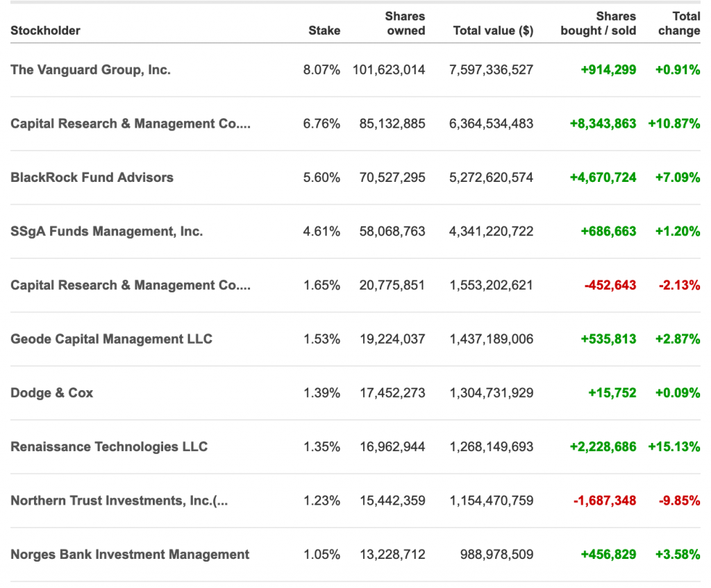Click the -1,687,348 shares sold figure
Viewport: 711px width, 588px height.
point(605,501)
